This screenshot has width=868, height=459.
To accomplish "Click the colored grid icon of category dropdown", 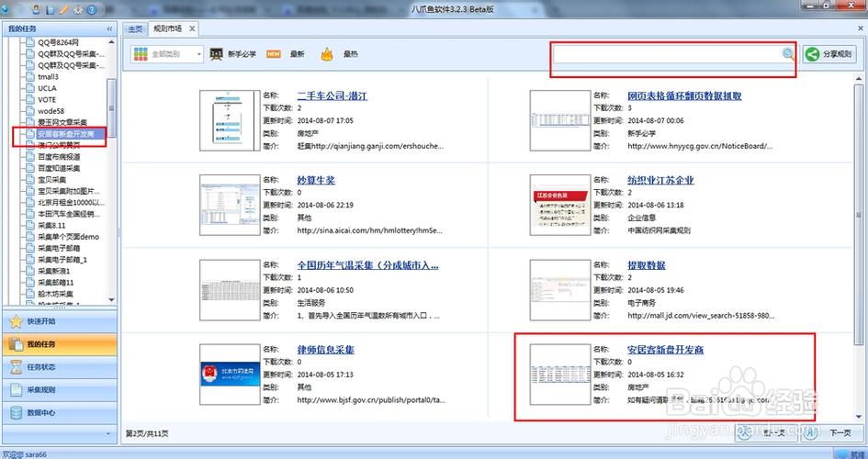I will click(141, 53).
